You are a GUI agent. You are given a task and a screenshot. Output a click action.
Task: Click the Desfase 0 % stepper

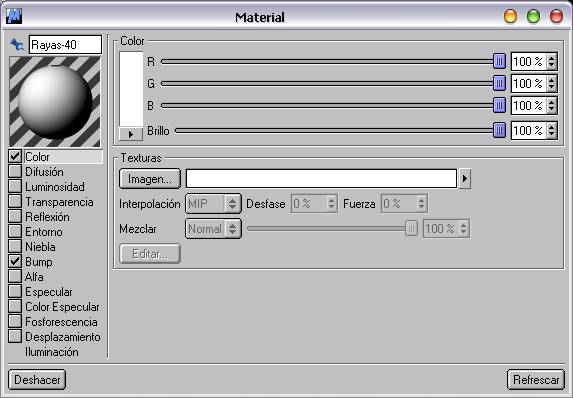331,204
